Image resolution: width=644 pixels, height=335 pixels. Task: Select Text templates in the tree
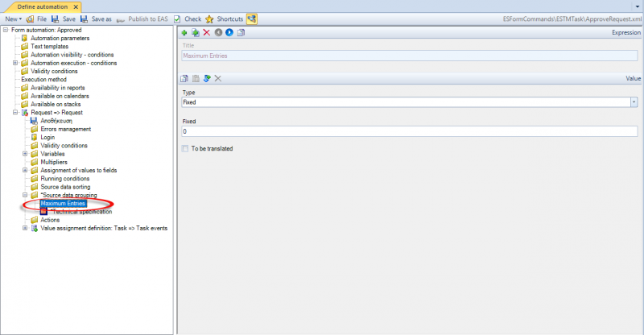click(x=50, y=47)
